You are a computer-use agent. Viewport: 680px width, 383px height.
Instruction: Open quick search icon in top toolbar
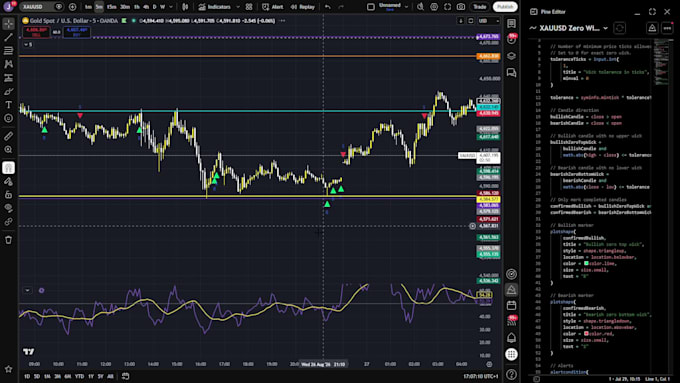tap(420, 7)
